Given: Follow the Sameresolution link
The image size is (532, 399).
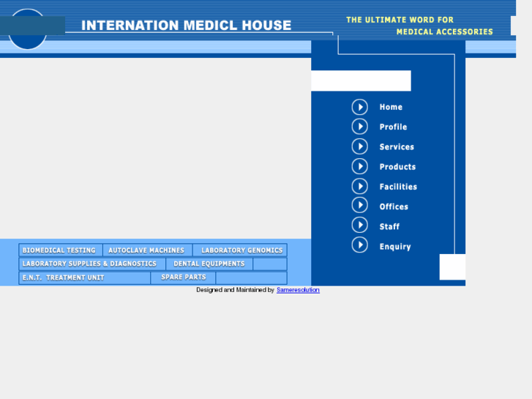Looking at the screenshot, I should 298,290.
